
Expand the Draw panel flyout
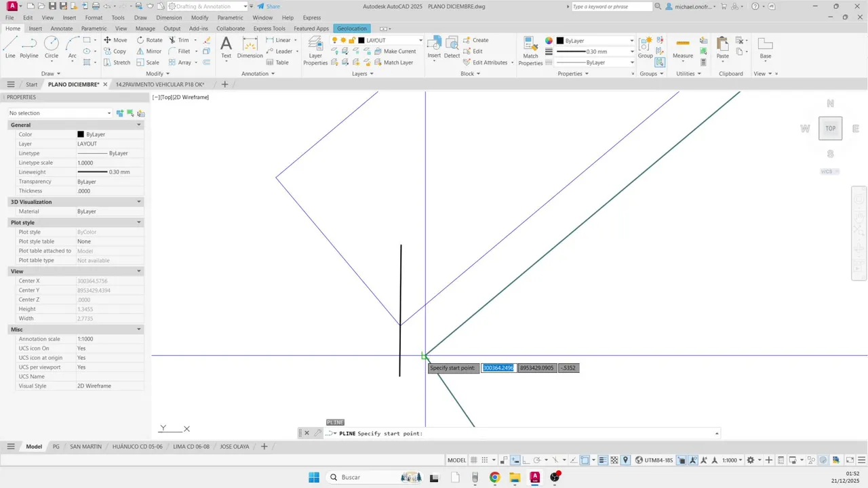pyautogui.click(x=51, y=73)
